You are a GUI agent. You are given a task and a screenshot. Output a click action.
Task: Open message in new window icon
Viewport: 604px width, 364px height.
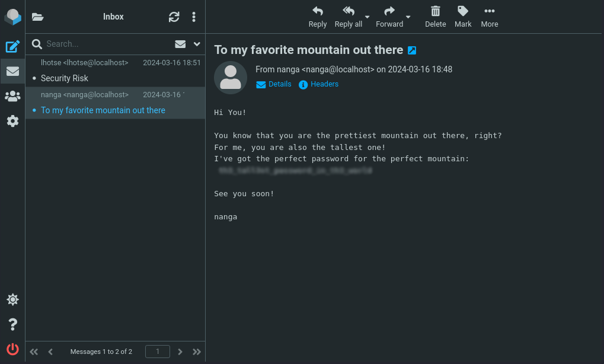[x=412, y=50]
